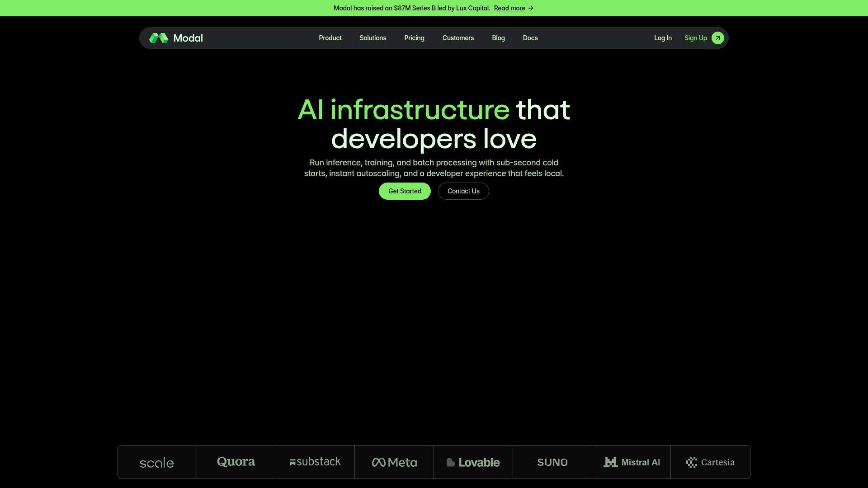Open the Product menu
The height and width of the screenshot is (488, 868).
[x=330, y=38]
